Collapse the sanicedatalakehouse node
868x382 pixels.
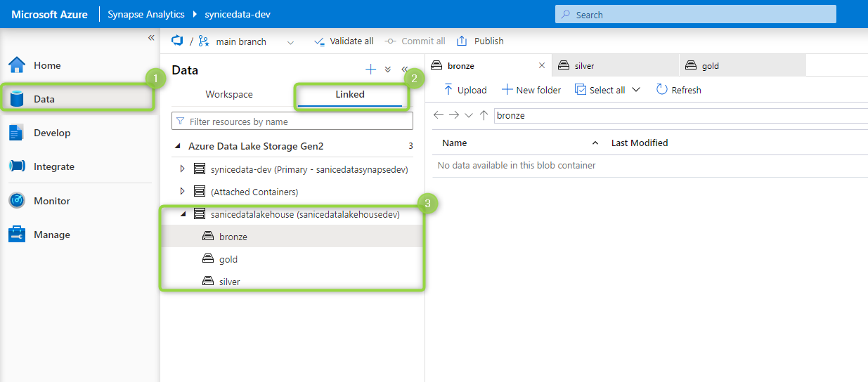183,214
